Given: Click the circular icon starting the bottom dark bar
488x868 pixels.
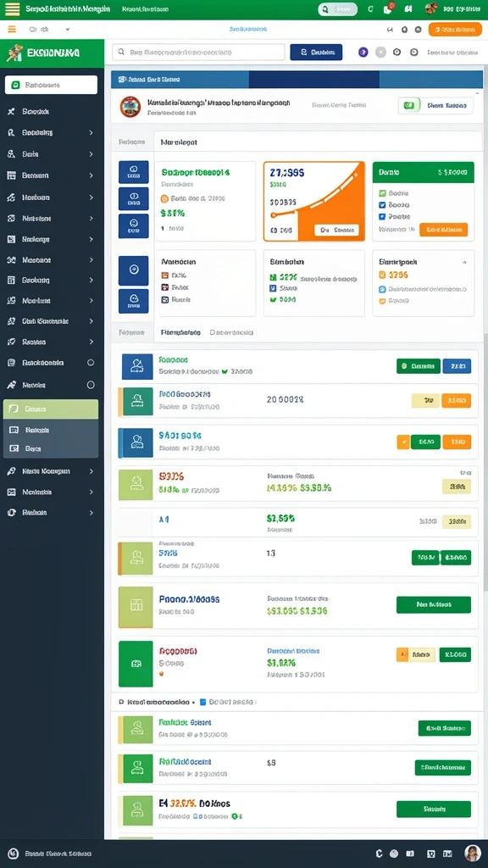Looking at the screenshot, I should click(14, 854).
